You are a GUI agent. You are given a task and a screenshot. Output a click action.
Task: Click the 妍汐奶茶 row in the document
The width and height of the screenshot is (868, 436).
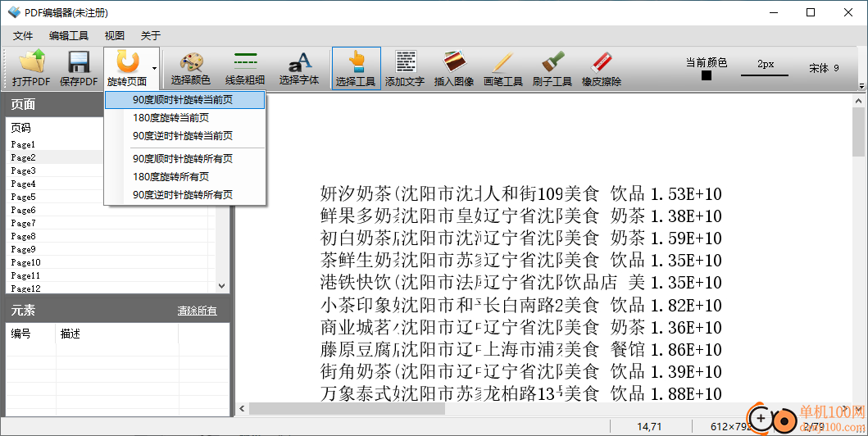coord(521,193)
